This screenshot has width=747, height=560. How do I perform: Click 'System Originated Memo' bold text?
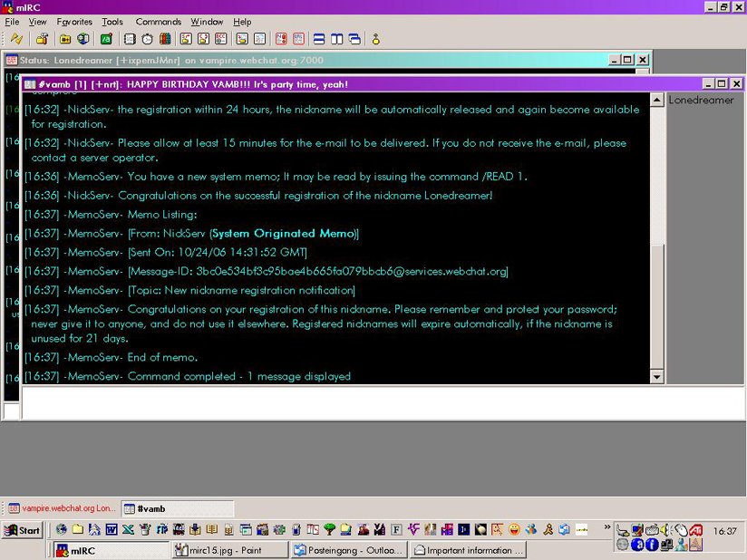pyautogui.click(x=284, y=234)
